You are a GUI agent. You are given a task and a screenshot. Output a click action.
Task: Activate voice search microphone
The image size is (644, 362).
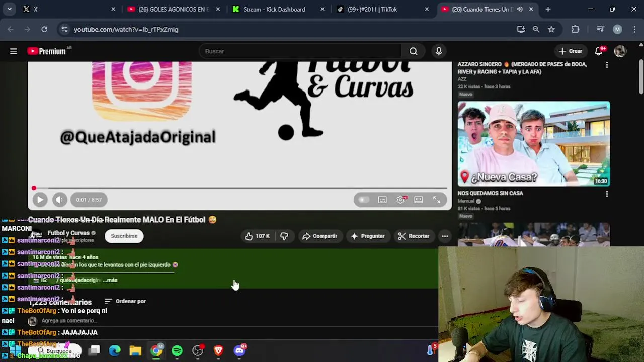coord(439,51)
